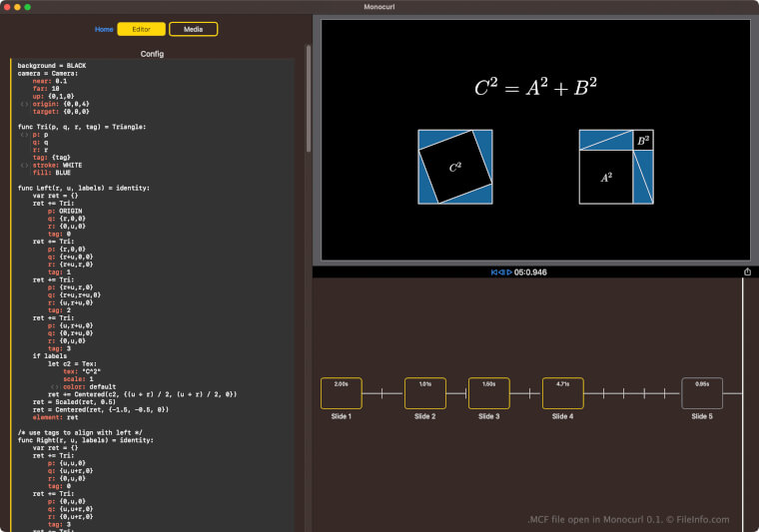Click the timeline tick mark after Slide 1

coord(382,394)
